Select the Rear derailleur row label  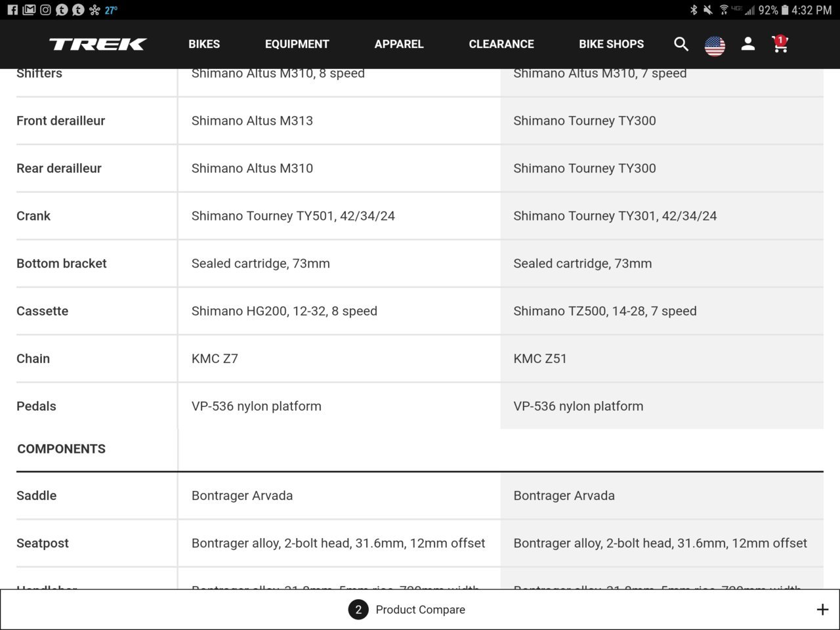59,168
